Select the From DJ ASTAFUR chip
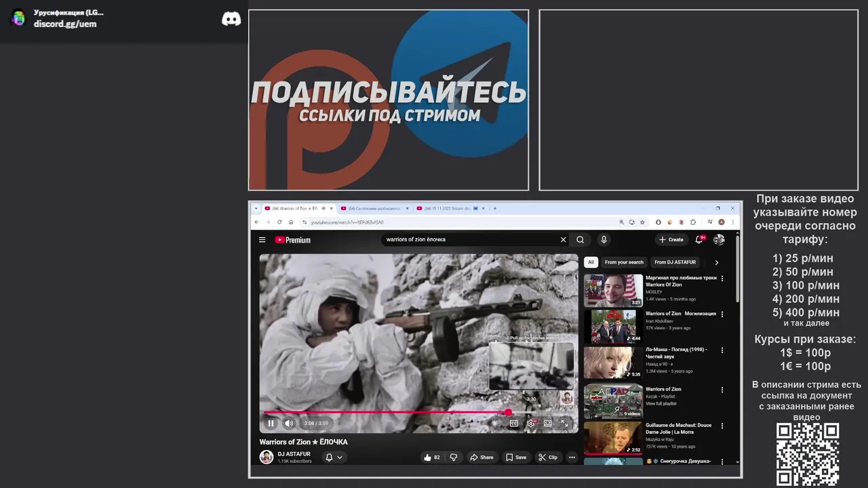 click(x=675, y=262)
